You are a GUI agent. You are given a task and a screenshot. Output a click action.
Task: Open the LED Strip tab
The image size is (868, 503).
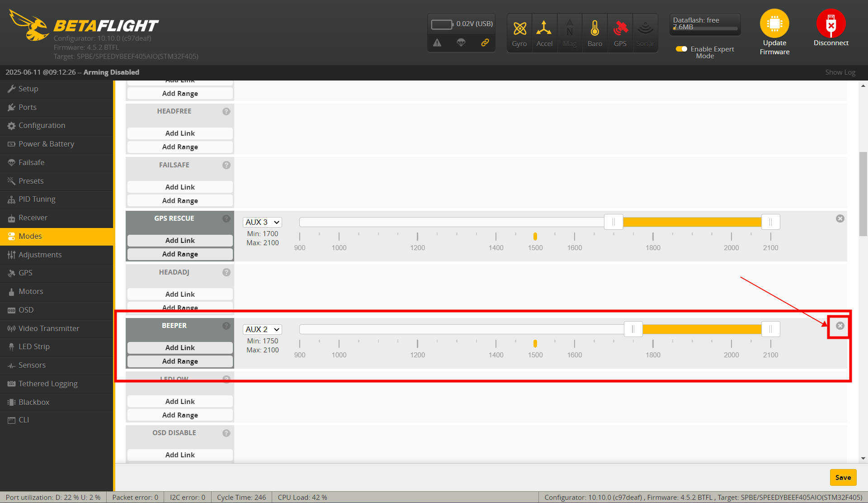pyautogui.click(x=57, y=346)
